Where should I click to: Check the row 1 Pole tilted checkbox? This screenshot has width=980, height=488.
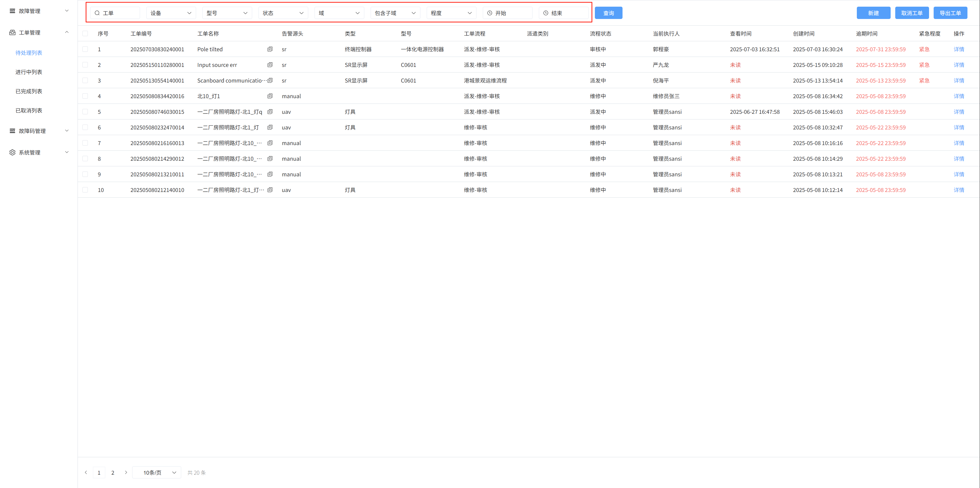pyautogui.click(x=85, y=49)
